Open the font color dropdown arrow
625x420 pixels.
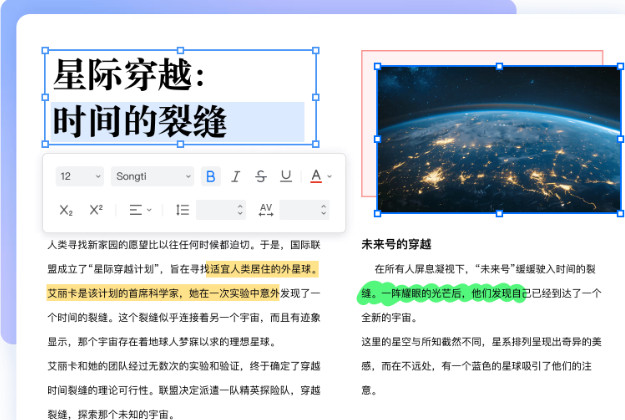click(330, 176)
